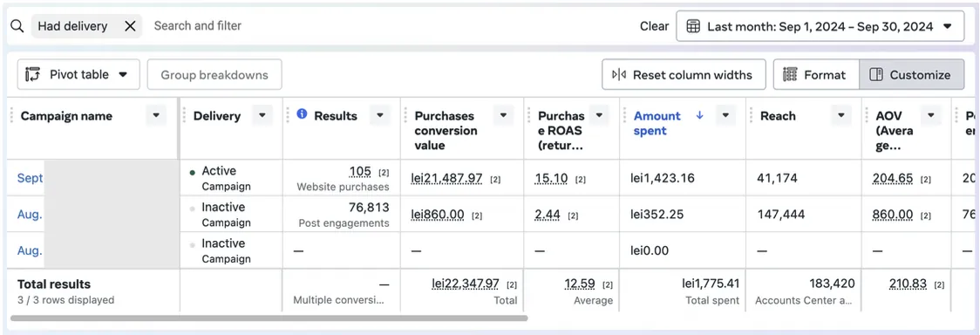Image resolution: width=980 pixels, height=335 pixels.
Task: Open Delivery column menu arrow
Action: tap(262, 116)
